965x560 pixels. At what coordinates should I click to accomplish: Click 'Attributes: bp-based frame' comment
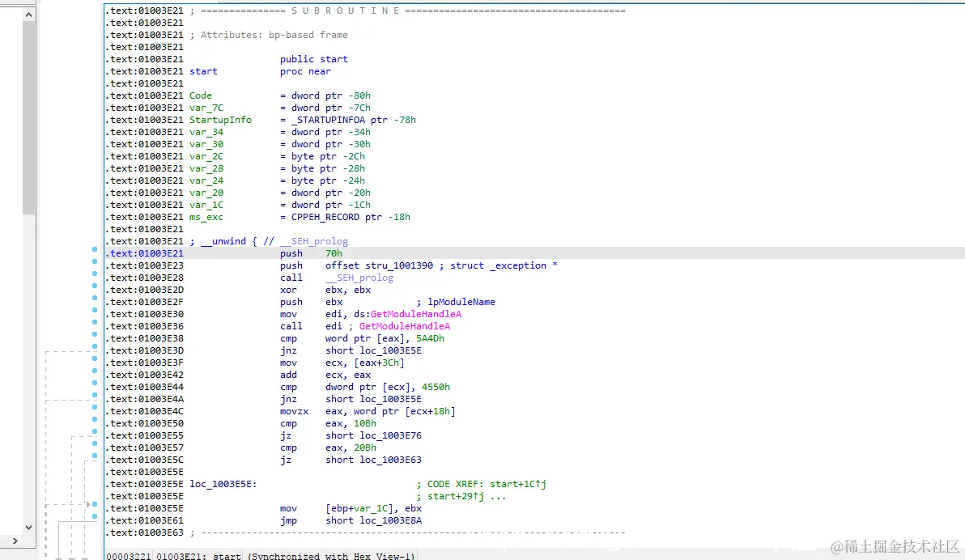click(274, 35)
